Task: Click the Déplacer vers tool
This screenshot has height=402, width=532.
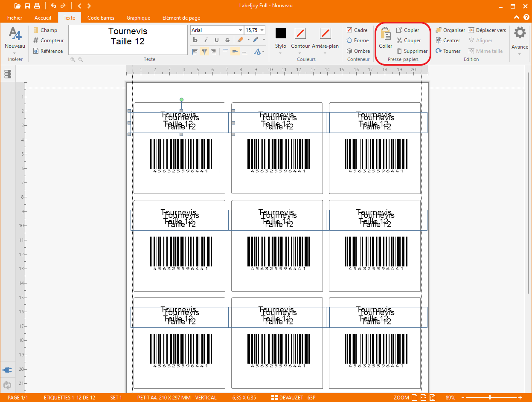Action: 487,30
